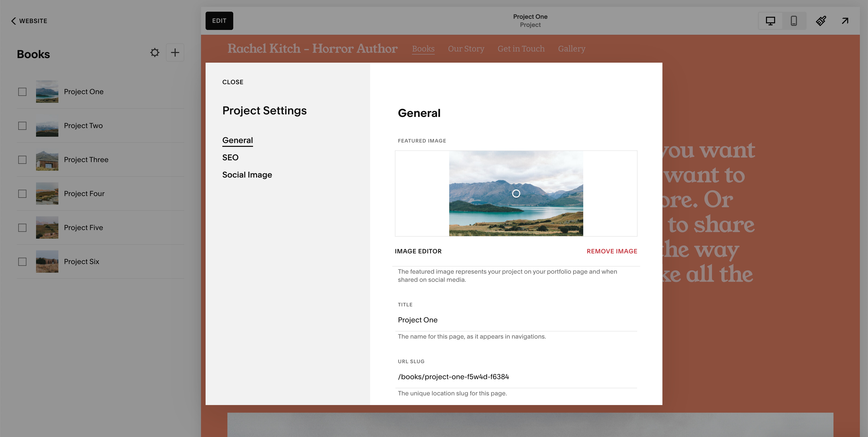Image resolution: width=868 pixels, height=437 pixels.
Task: Toggle the Project Six checkbox
Action: tap(22, 261)
